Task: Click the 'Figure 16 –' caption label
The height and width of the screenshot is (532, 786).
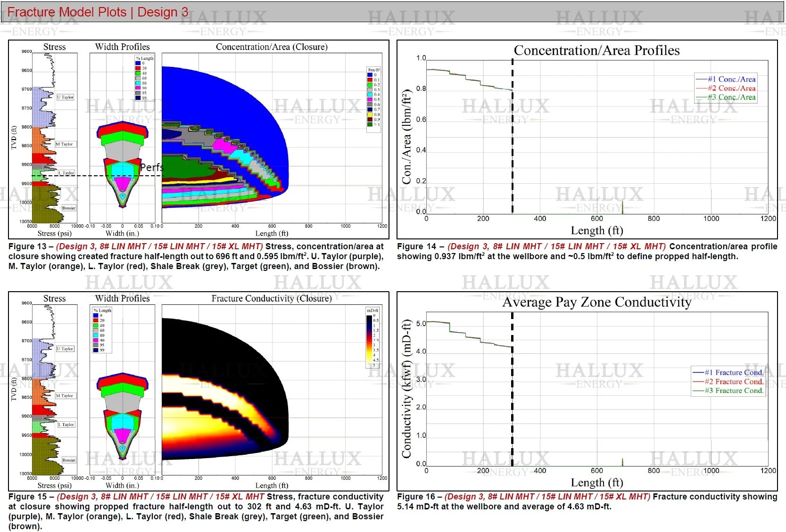Action: coord(419,497)
